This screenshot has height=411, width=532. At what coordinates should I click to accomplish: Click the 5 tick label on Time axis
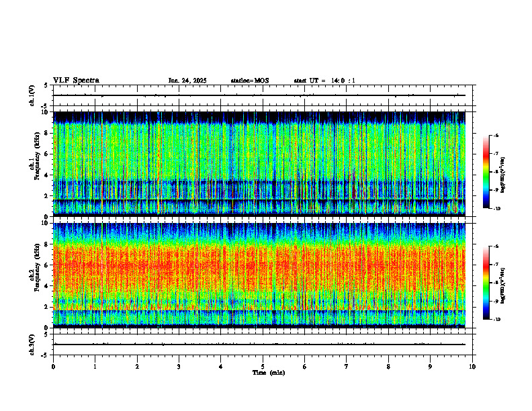tap(263, 367)
